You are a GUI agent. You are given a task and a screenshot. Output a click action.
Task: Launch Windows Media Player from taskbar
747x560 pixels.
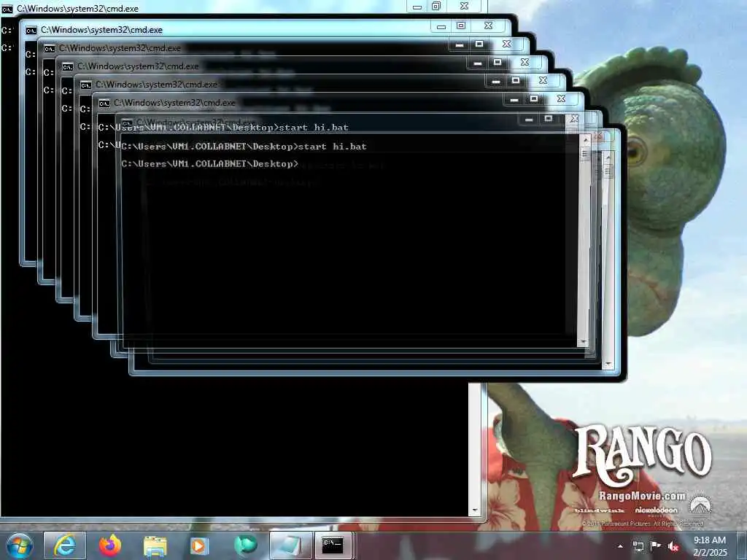tap(199, 545)
